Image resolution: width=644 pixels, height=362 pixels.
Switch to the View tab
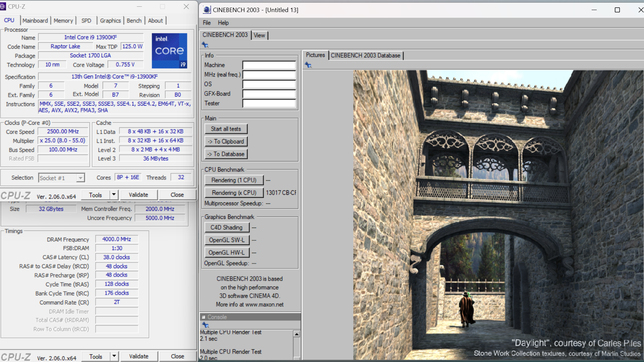(x=259, y=35)
